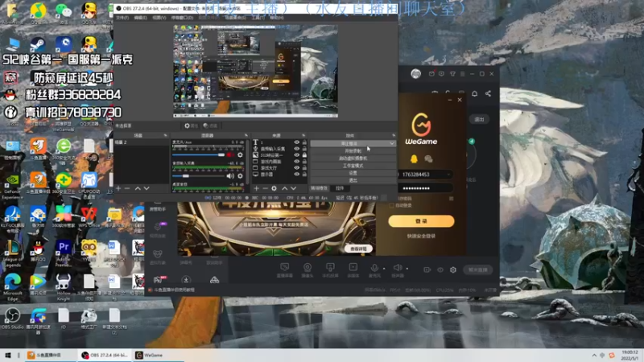Click the camera icon in Douyu toolbar
This screenshot has height=362, width=644.
[308, 269]
